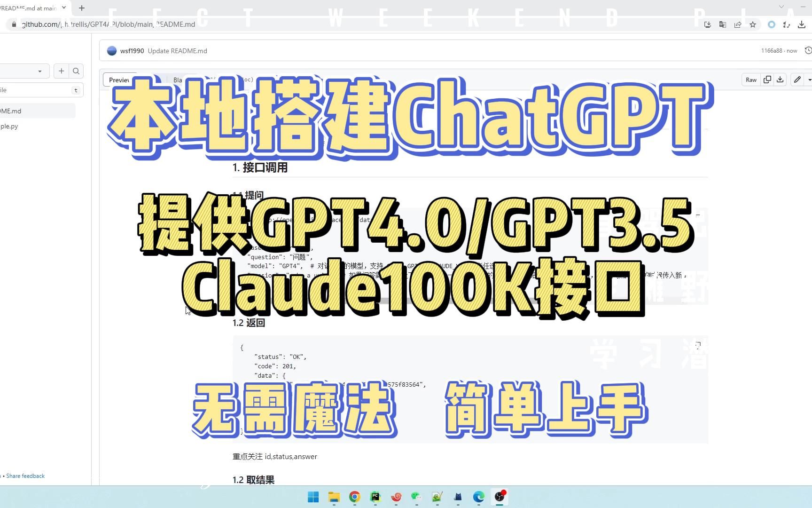Select the '"code": 201,' code line
The width and height of the screenshot is (812, 508).
pos(275,366)
